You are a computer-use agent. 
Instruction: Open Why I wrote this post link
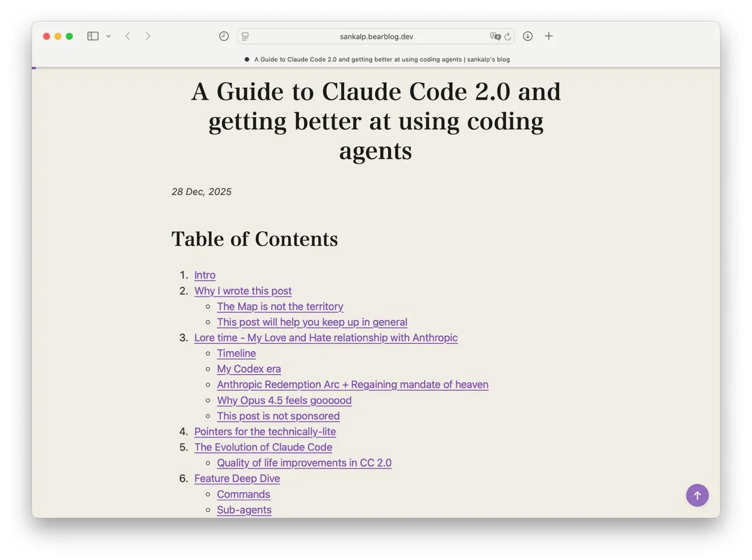(x=243, y=291)
